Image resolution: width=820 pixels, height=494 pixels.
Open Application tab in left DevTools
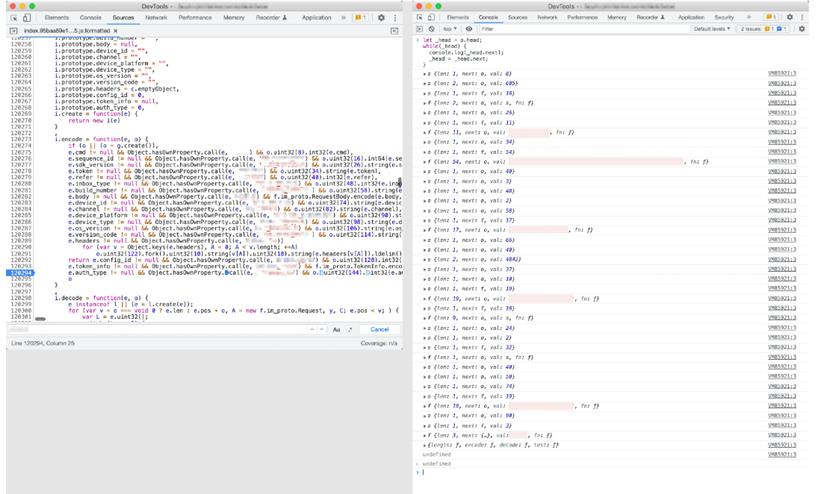(x=316, y=18)
